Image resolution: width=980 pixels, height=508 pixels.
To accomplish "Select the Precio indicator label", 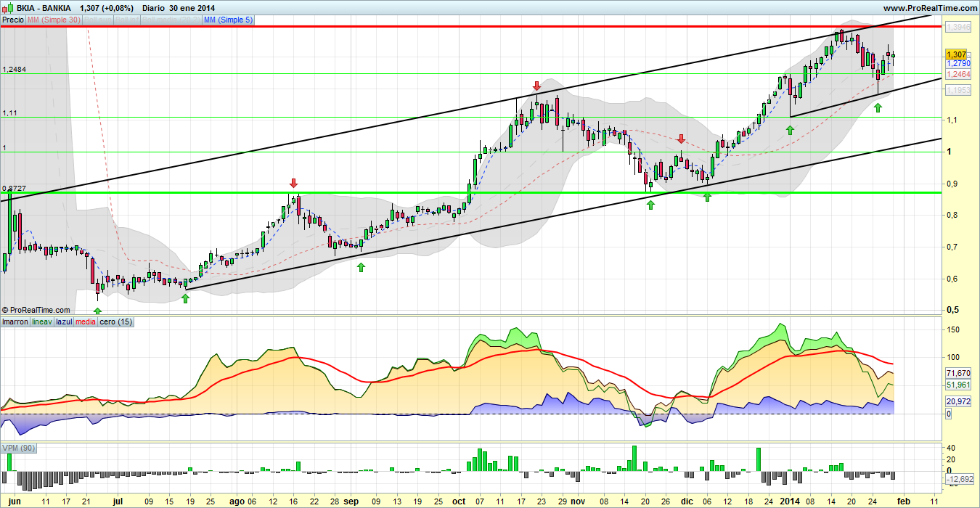I will [x=12, y=20].
